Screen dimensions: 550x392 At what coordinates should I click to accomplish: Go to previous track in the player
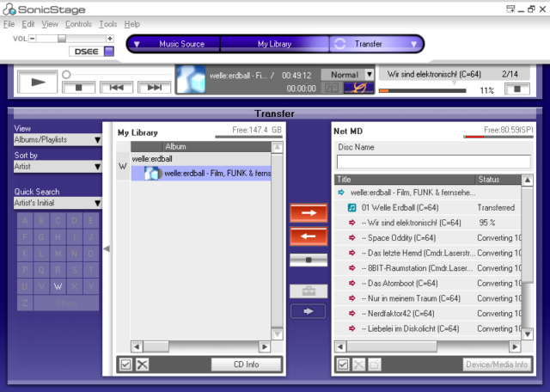click(117, 87)
